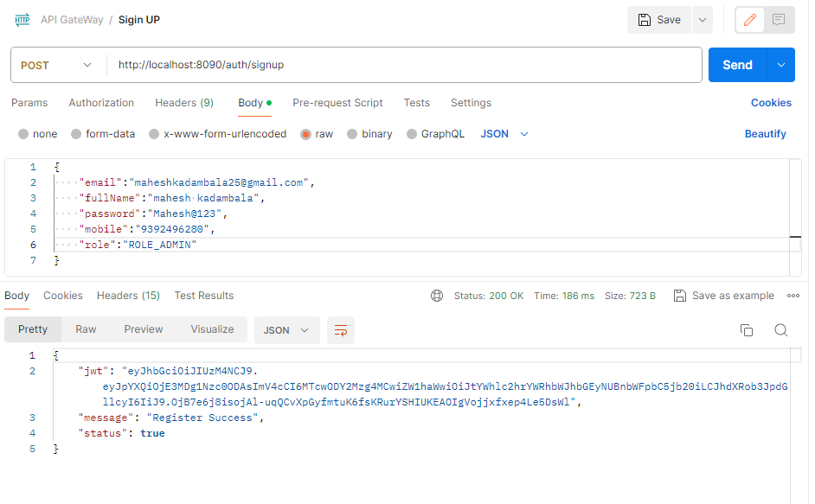Open the JSON format dropdown in Body
815x504 pixels.
coord(502,133)
